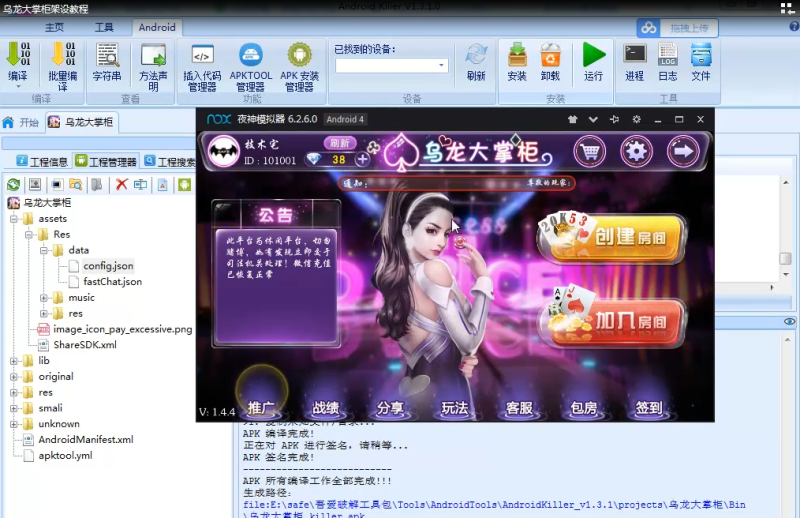Click the 刷新 devices refresh icon

pyautogui.click(x=476, y=55)
